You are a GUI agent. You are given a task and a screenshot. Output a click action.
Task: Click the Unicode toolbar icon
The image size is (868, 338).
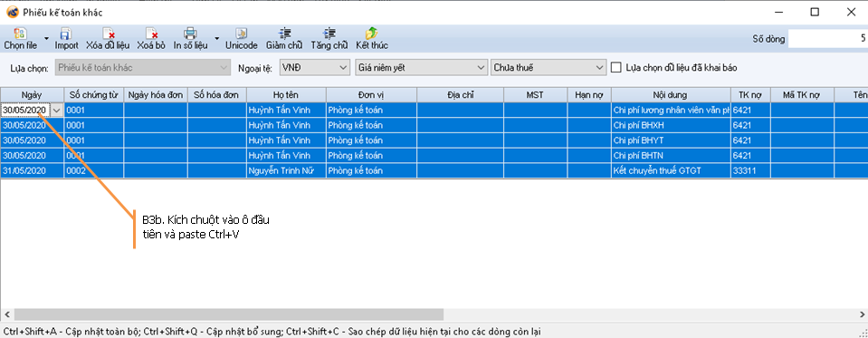[242, 34]
